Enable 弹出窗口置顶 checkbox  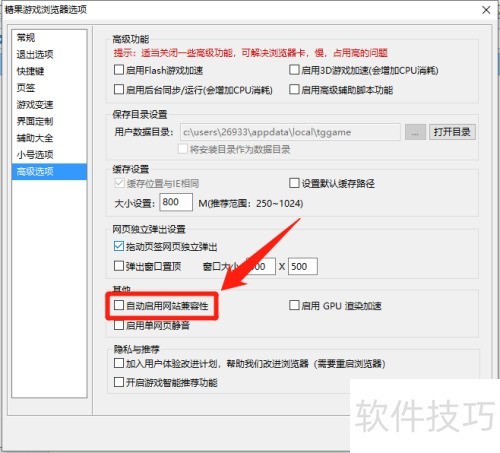point(119,266)
